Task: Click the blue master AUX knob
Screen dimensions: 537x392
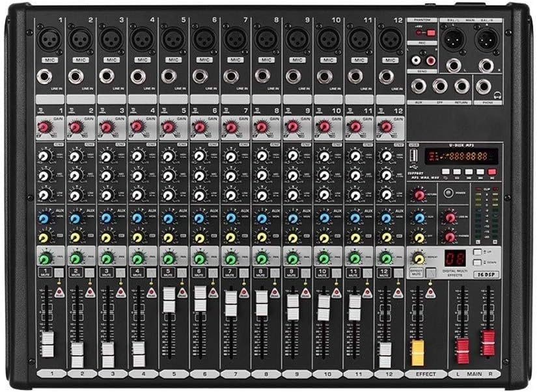Action: [419, 218]
